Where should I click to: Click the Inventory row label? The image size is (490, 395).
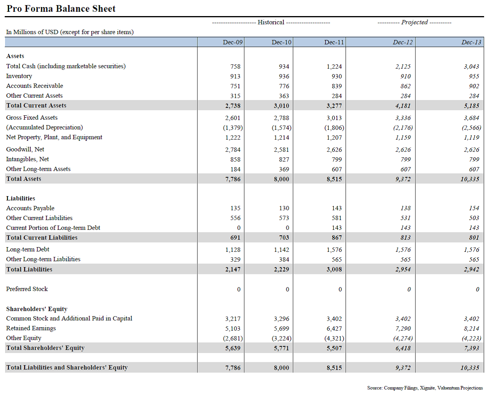coord(19,76)
